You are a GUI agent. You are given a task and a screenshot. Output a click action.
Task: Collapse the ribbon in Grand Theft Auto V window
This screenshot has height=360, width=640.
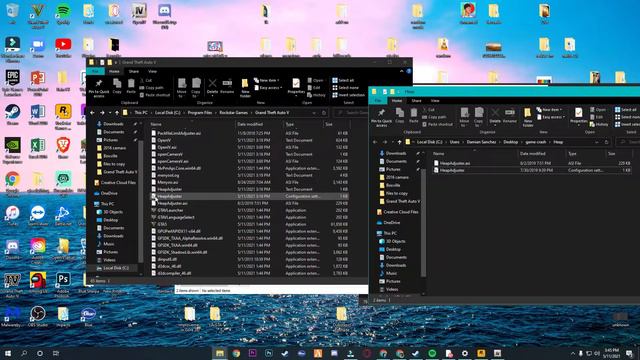pyautogui.click(x=401, y=71)
